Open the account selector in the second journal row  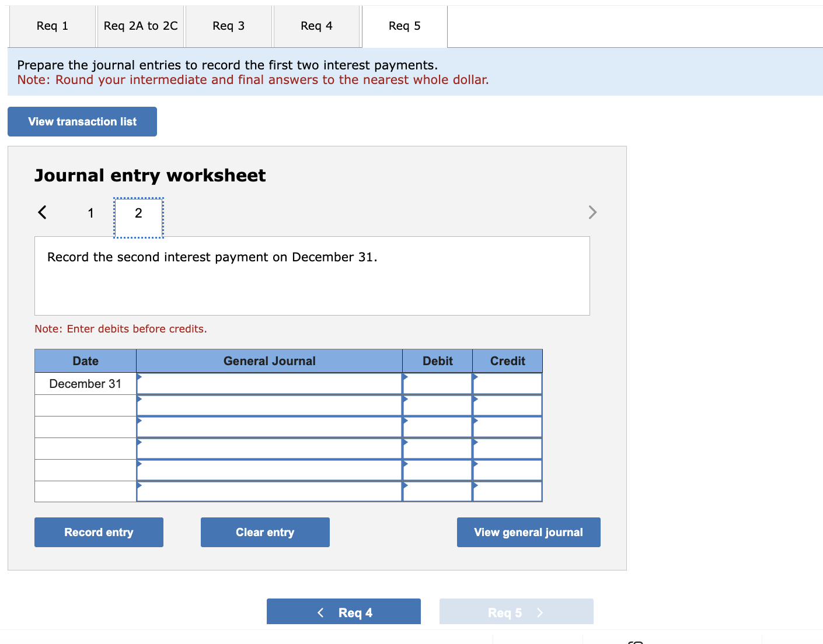click(139, 399)
